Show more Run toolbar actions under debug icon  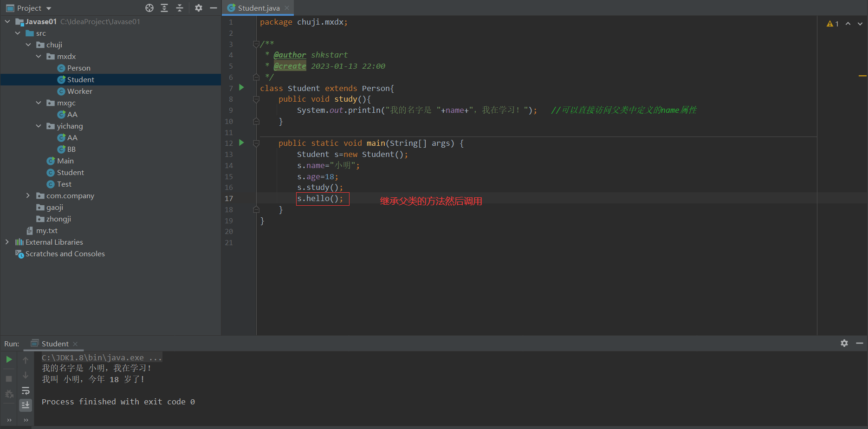(9, 420)
